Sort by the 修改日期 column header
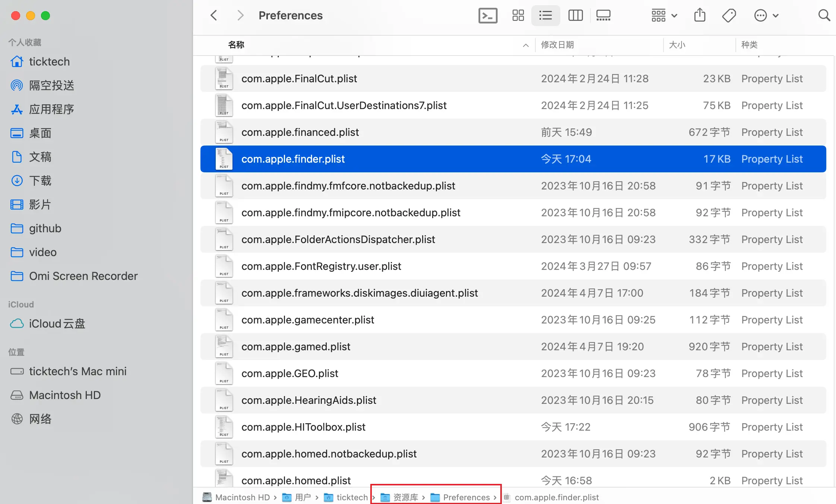This screenshot has height=504, width=836. coord(557,45)
